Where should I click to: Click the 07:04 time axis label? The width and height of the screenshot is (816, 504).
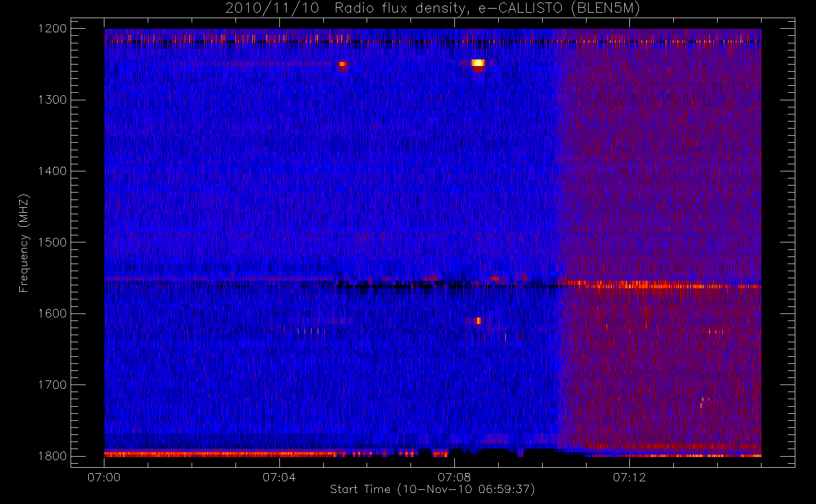coord(279,477)
